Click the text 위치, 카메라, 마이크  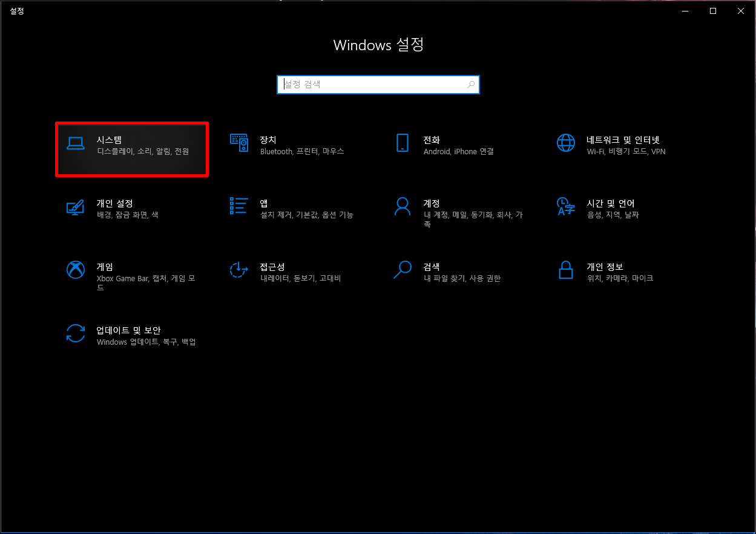point(620,279)
